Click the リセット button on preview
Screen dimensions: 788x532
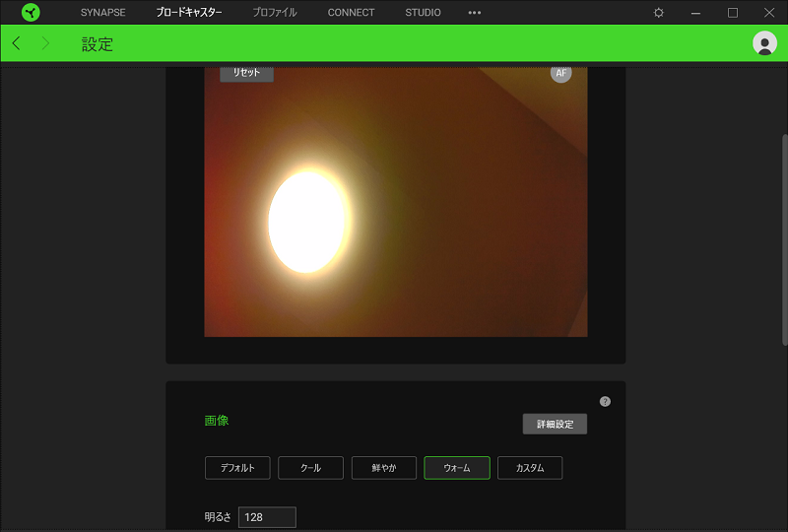[247, 73]
